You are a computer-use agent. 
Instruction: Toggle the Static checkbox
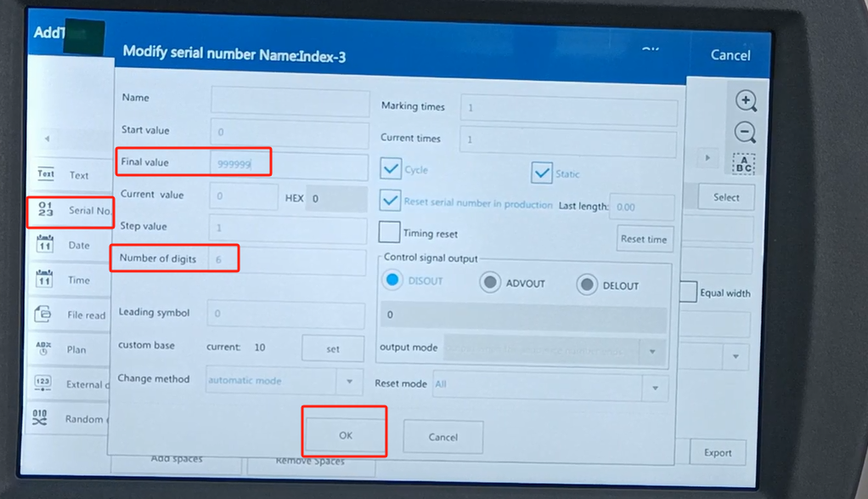pos(542,173)
